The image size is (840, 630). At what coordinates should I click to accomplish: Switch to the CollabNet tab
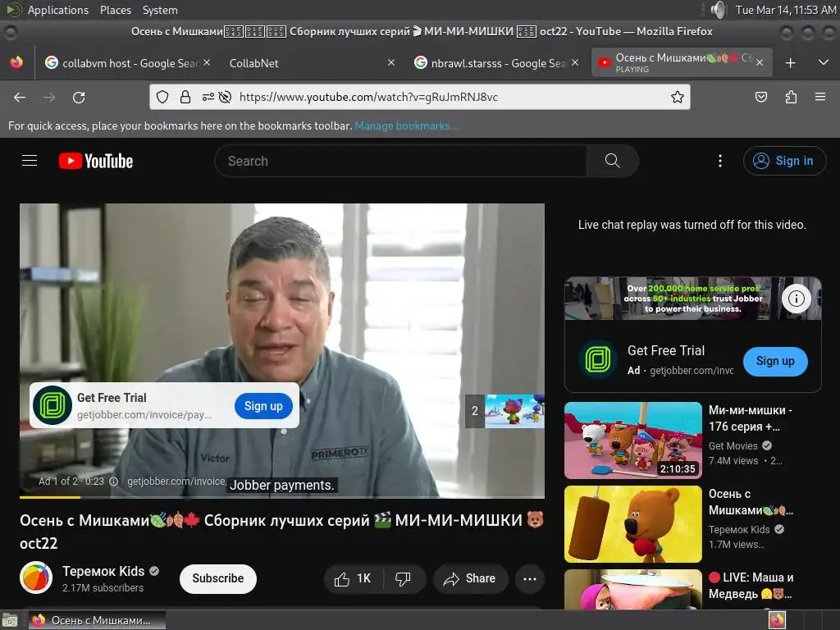point(311,63)
